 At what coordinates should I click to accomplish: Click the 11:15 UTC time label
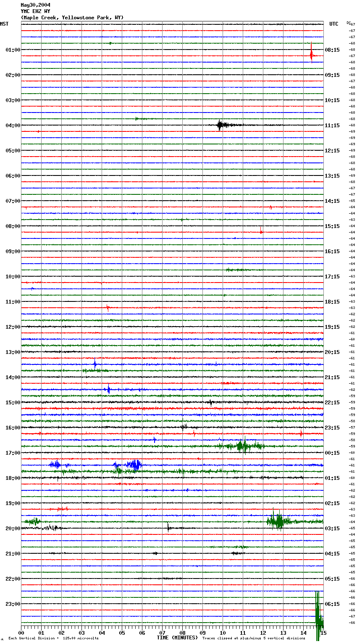coord(332,126)
